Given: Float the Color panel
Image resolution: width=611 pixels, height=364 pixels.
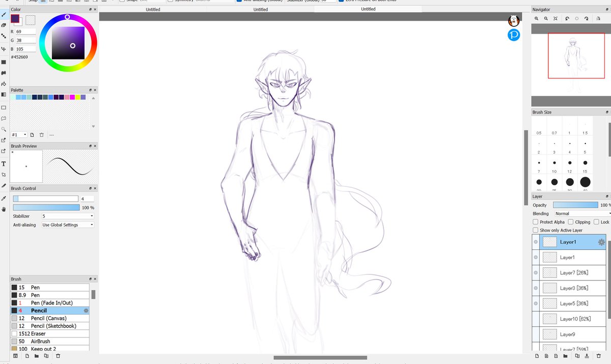Looking at the screenshot, I should click(90, 9).
